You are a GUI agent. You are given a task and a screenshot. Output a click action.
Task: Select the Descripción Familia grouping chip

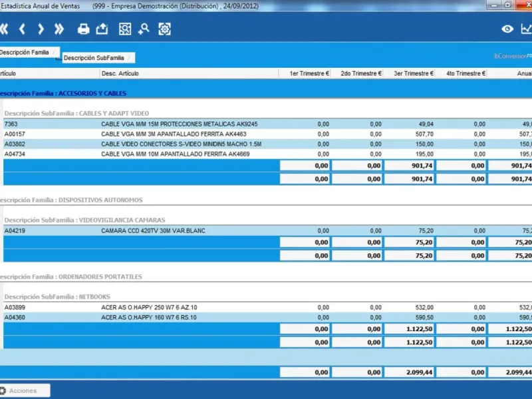click(29, 53)
